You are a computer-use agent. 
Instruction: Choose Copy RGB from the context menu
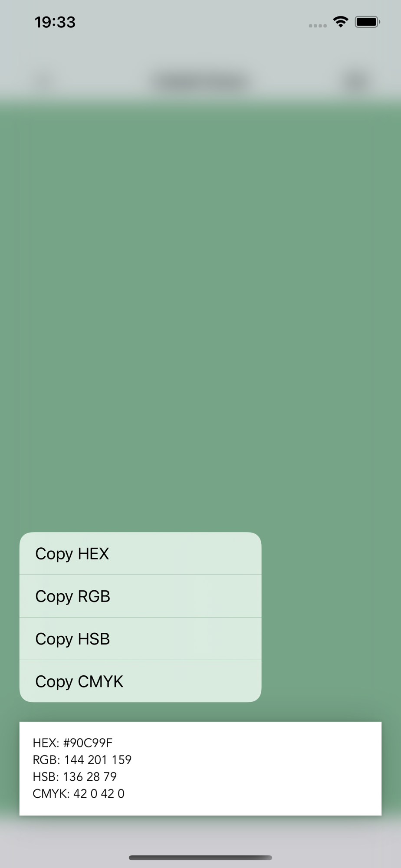[140, 596]
